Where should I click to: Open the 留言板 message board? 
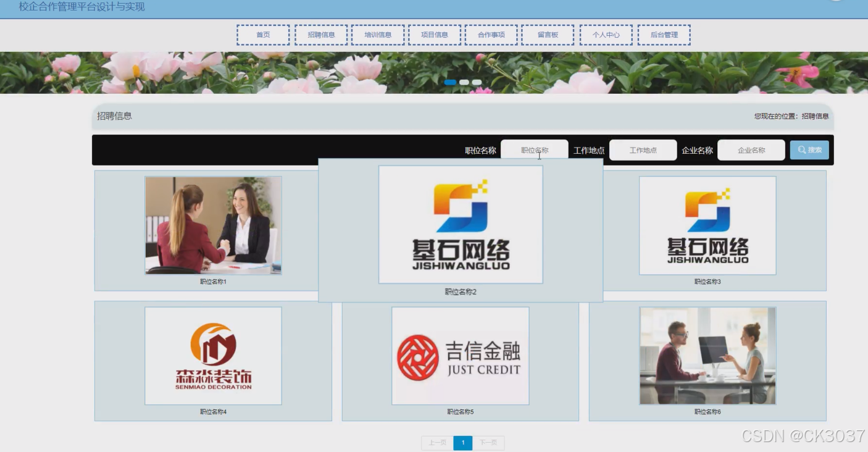coord(548,35)
